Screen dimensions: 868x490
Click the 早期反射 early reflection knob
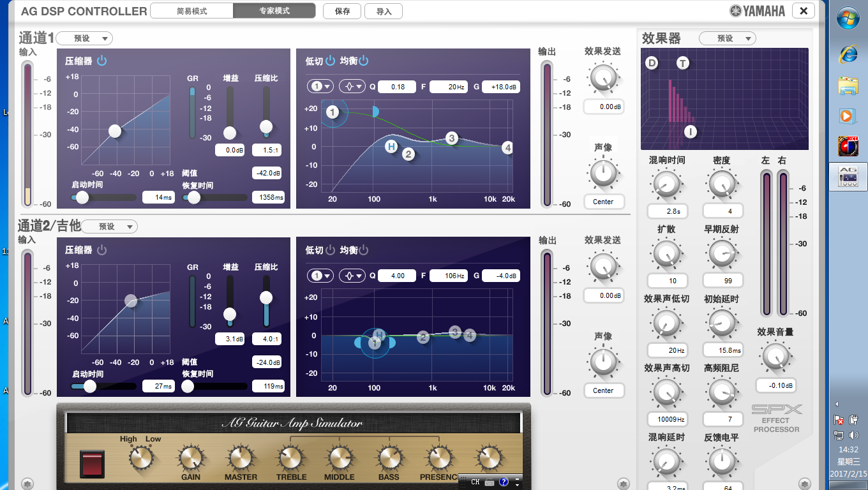point(722,254)
